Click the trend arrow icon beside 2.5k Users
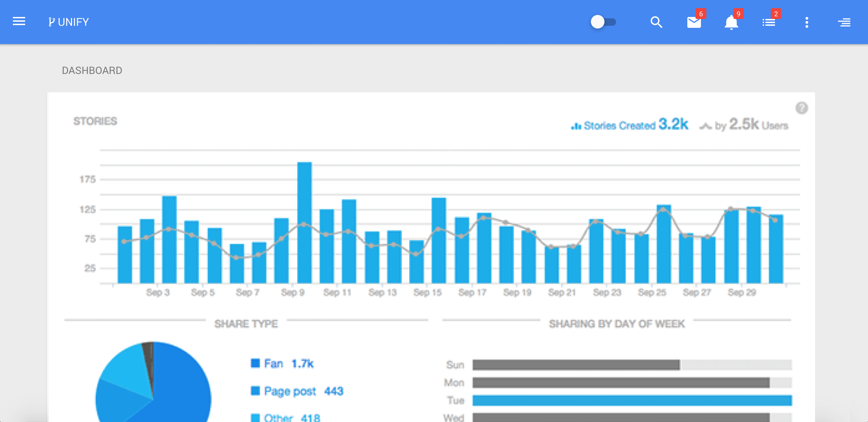The width and height of the screenshot is (868, 422). (x=706, y=126)
